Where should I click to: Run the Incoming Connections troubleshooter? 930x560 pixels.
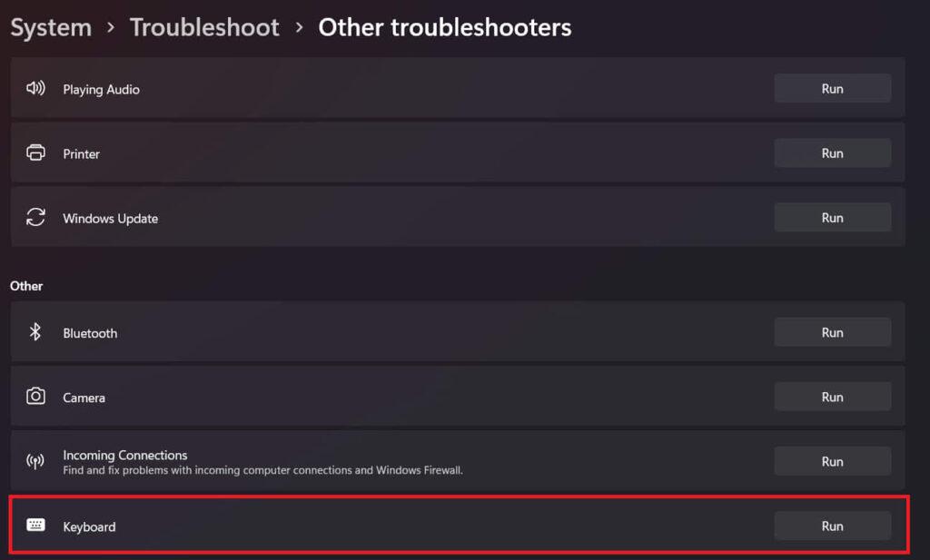(x=832, y=462)
